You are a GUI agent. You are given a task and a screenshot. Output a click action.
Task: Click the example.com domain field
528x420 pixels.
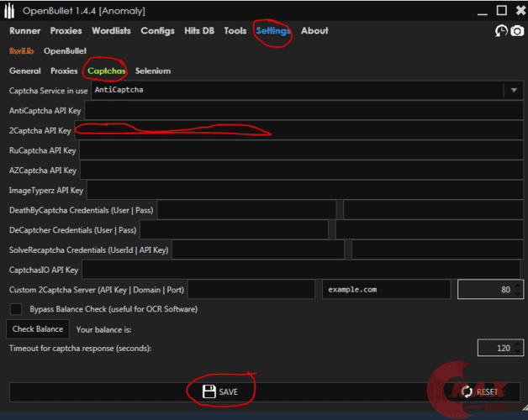pos(386,290)
